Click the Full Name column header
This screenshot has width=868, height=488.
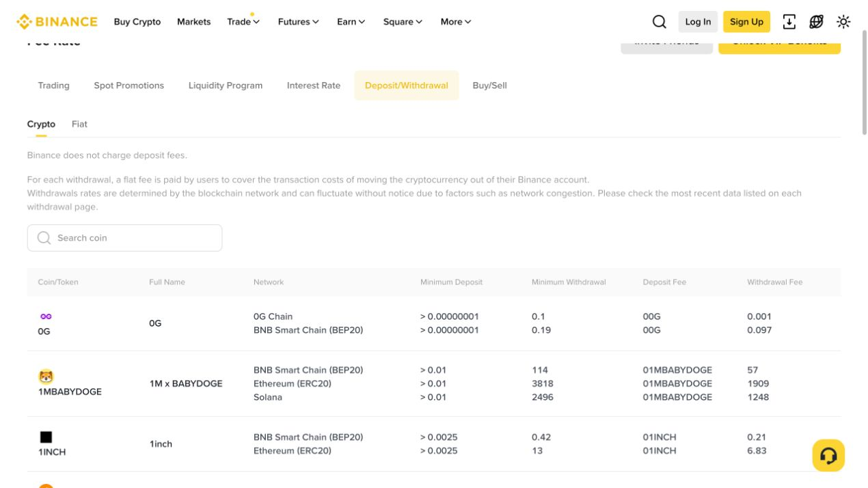click(x=167, y=282)
